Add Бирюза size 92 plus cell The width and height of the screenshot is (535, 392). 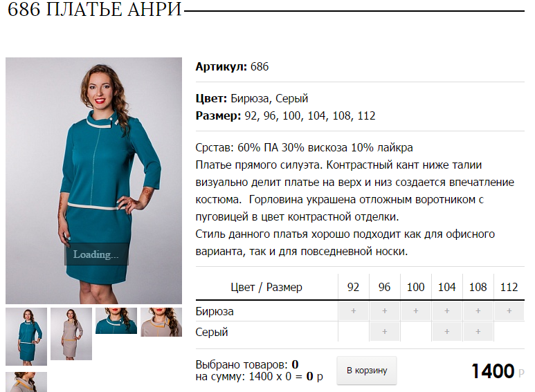(354, 311)
